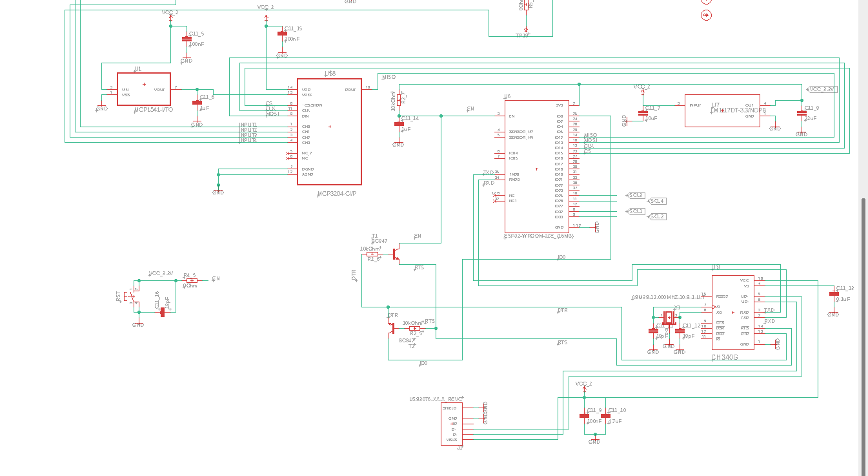Click the MCP3204-CI/P value text
Viewport: 868px width, 476px height.
[337, 194]
